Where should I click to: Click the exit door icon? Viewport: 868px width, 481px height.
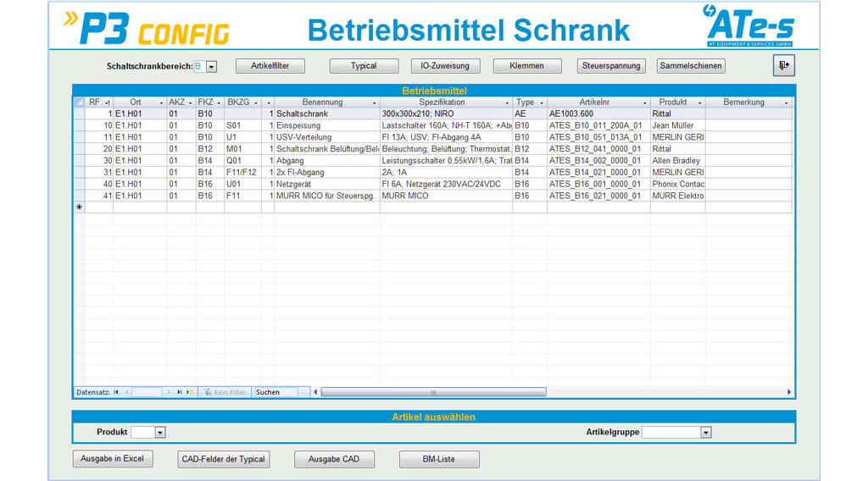[x=784, y=65]
